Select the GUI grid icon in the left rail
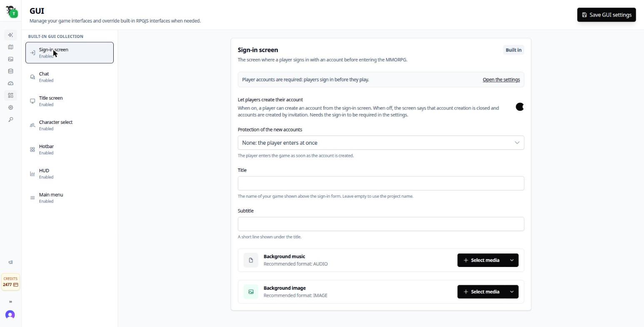The height and width of the screenshot is (327, 644). [10, 96]
